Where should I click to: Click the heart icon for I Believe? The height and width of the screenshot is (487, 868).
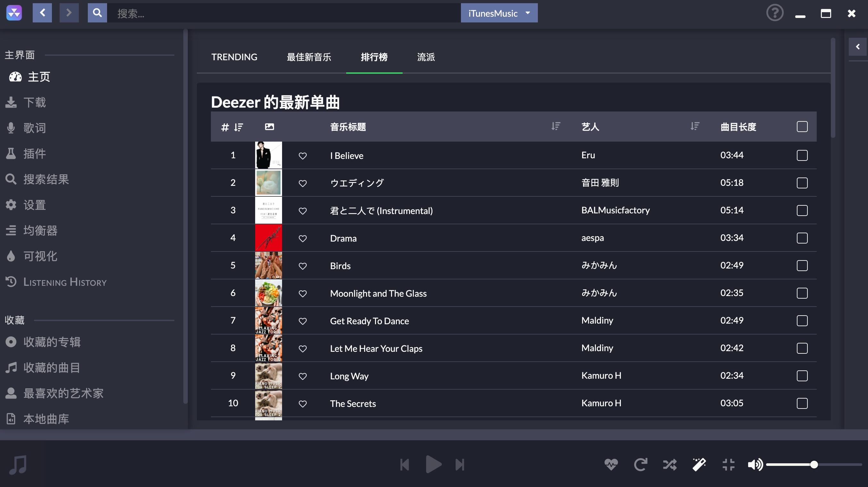tap(303, 156)
